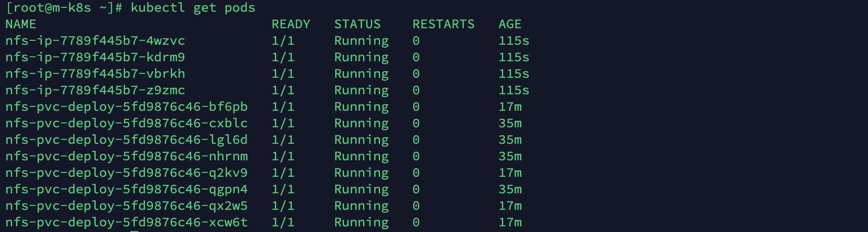Select pod name nfs-pvc-deploy-5fd9876c46-qx2w5
Image resolution: width=868 pixels, height=232 pixels.
point(127,206)
